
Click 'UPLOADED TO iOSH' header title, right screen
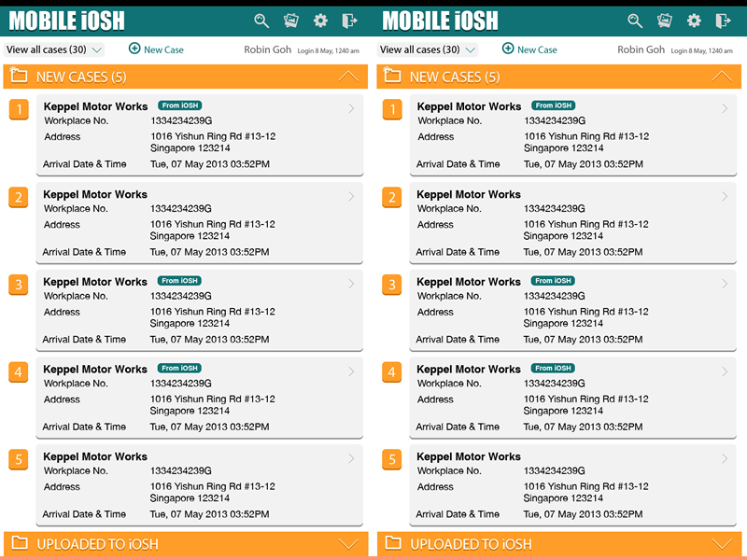(x=471, y=544)
